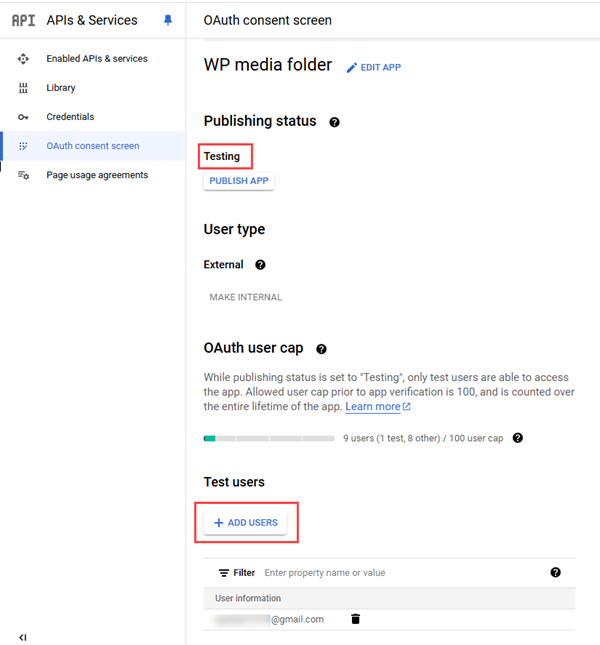Open help icon next to External user type

260,265
